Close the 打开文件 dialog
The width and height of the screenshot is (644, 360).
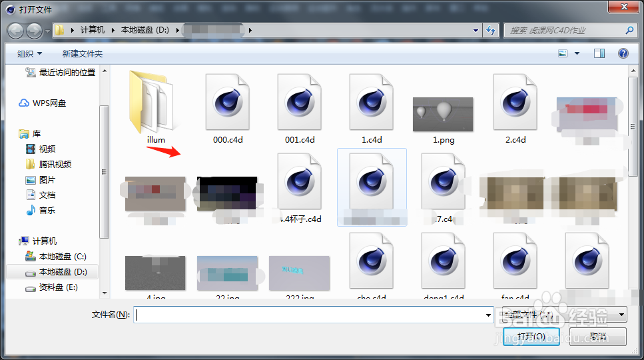coord(624,7)
